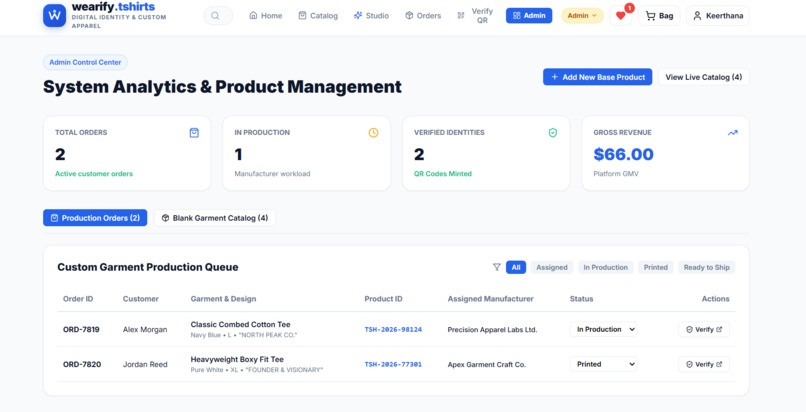Click the Keerthana user icon
The width and height of the screenshot is (806, 412).
pos(697,16)
